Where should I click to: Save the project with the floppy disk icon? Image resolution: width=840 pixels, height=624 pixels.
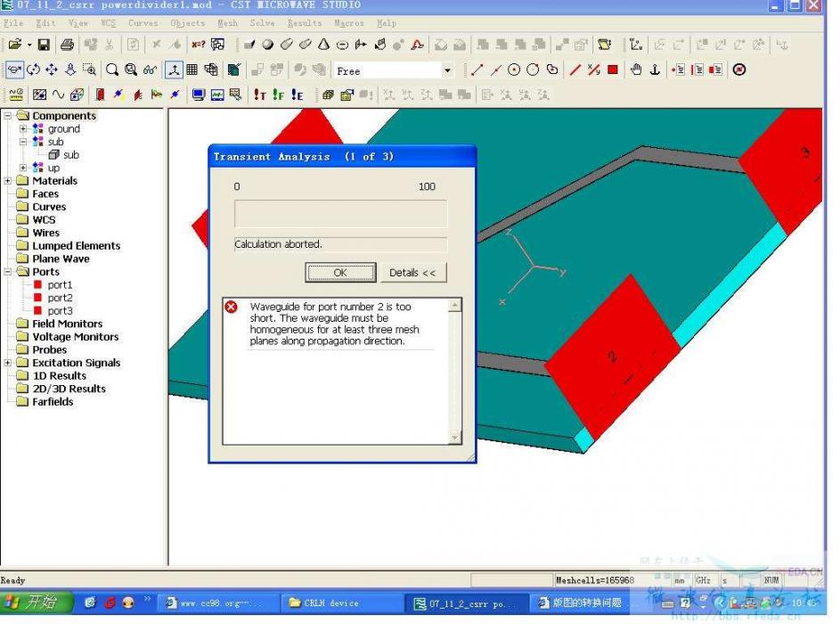44,45
